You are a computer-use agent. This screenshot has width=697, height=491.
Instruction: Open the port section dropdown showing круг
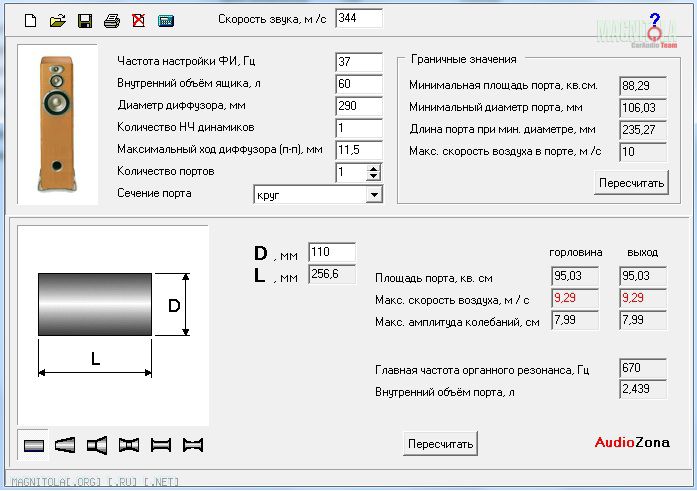(x=374, y=195)
